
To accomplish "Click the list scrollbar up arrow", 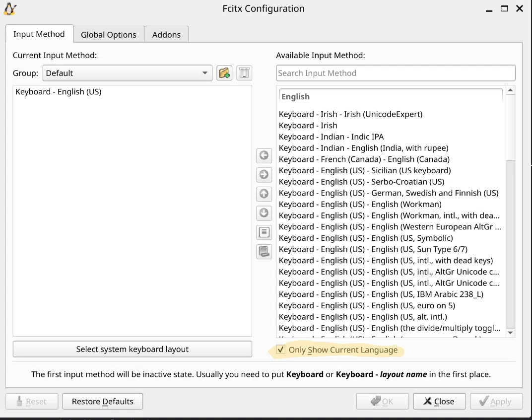I will pyautogui.click(x=510, y=90).
